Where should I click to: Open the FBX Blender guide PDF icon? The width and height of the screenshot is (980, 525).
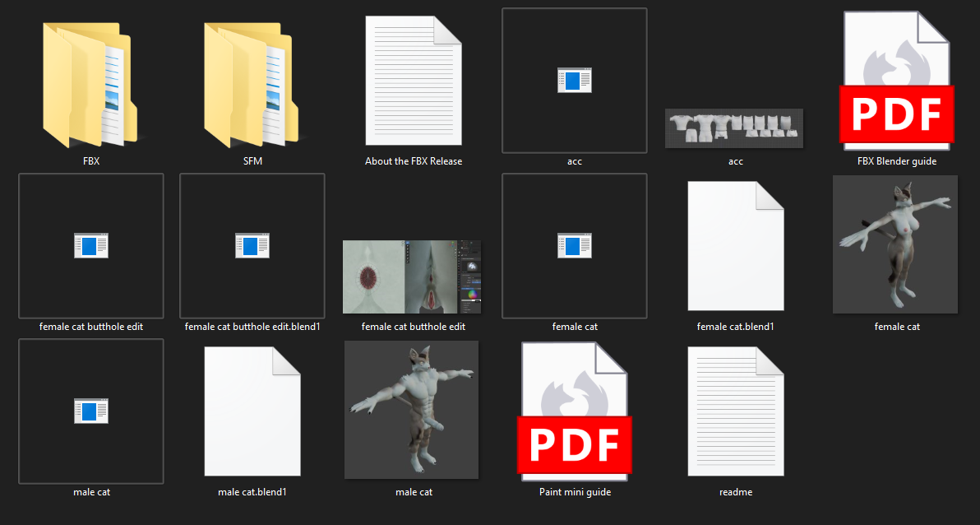[x=897, y=81]
